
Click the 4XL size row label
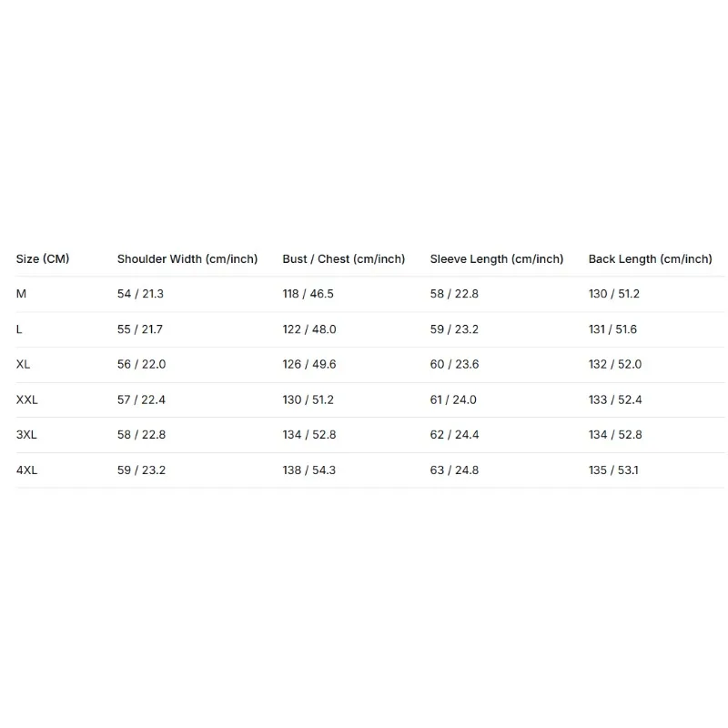click(x=27, y=470)
